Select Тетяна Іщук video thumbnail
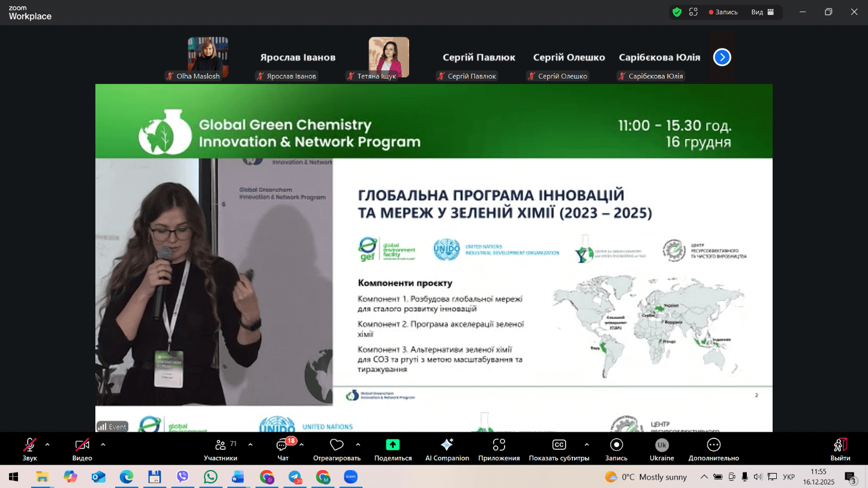Screen dimensions: 868x488 pyautogui.click(x=389, y=58)
